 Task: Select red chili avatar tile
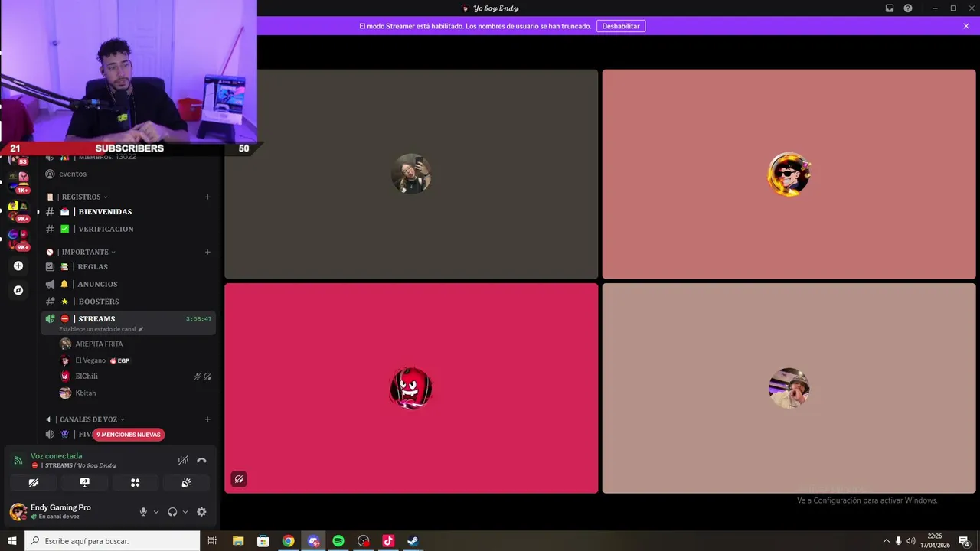click(x=411, y=389)
